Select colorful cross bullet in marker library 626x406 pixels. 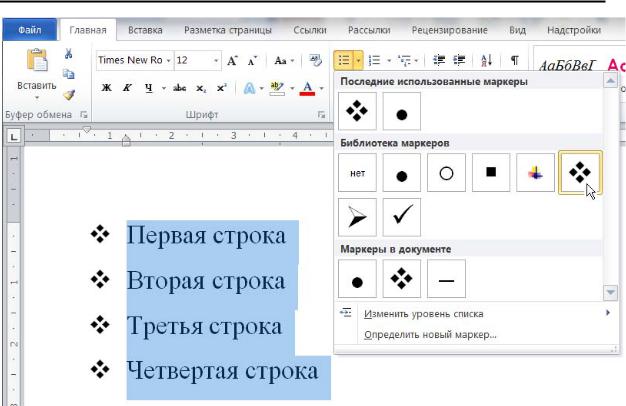535,173
